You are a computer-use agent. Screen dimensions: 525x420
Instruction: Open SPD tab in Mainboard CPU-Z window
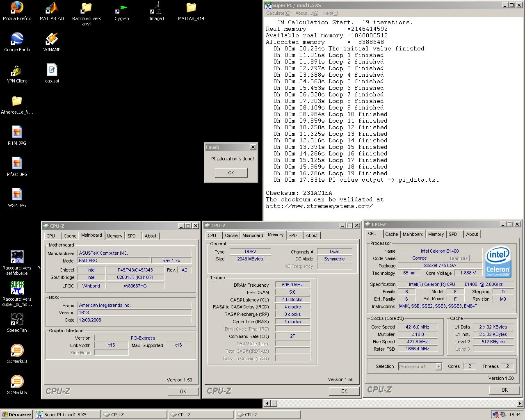[131, 236]
